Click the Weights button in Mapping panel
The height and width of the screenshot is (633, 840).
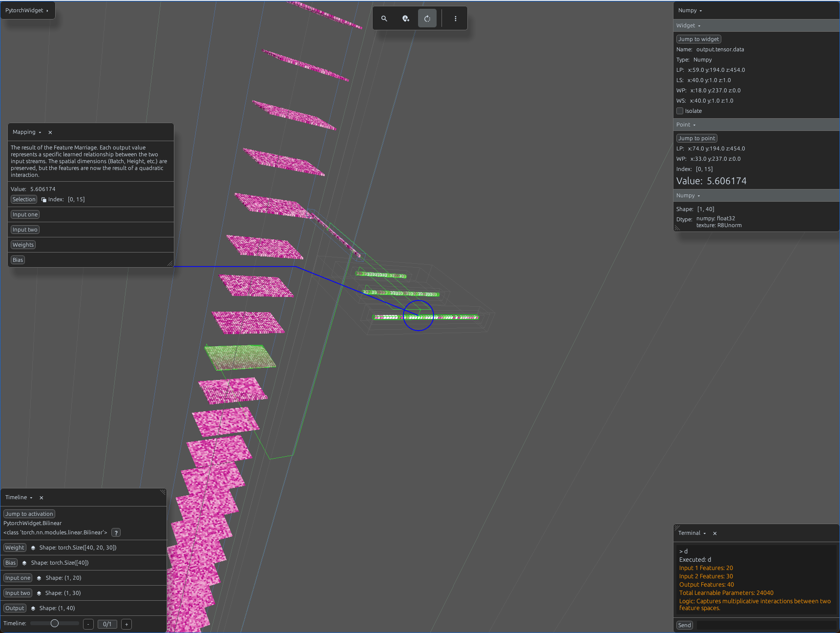(x=23, y=245)
